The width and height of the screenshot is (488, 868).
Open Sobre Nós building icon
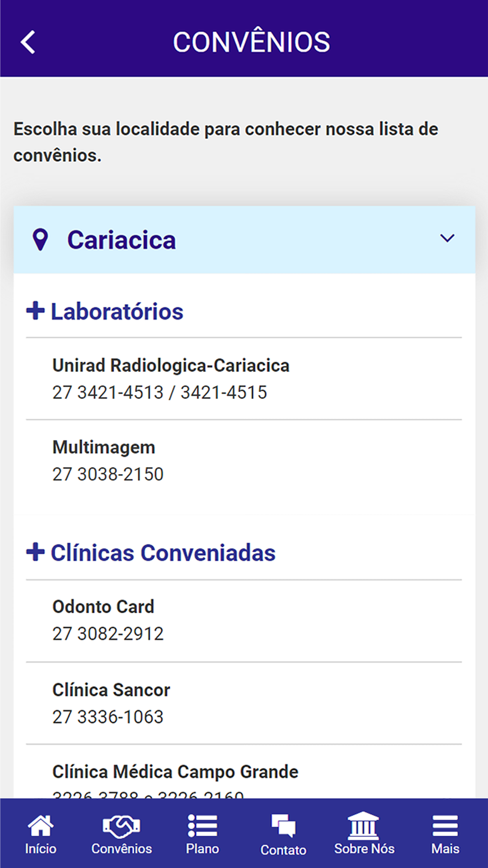[364, 826]
